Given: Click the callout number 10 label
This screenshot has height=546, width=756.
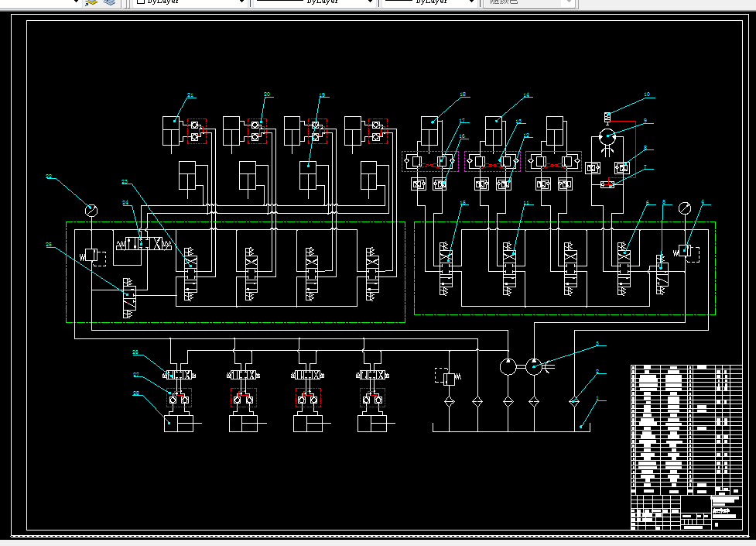Looking at the screenshot, I should pos(647,94).
